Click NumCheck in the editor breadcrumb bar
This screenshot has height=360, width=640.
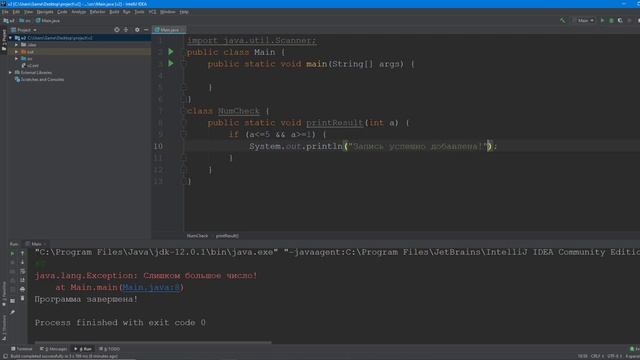197,236
